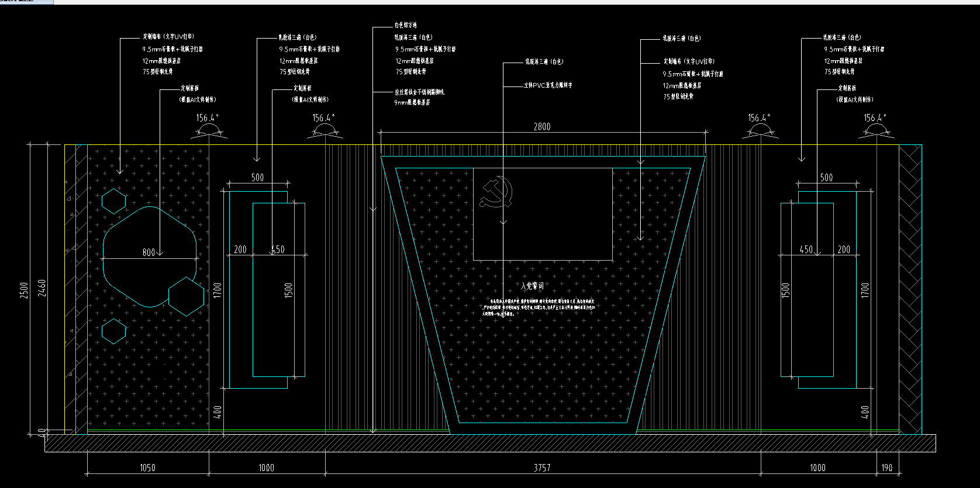The width and height of the screenshot is (980, 488).
Task: Select the vertical 2460 height dimension
Action: tap(42, 288)
